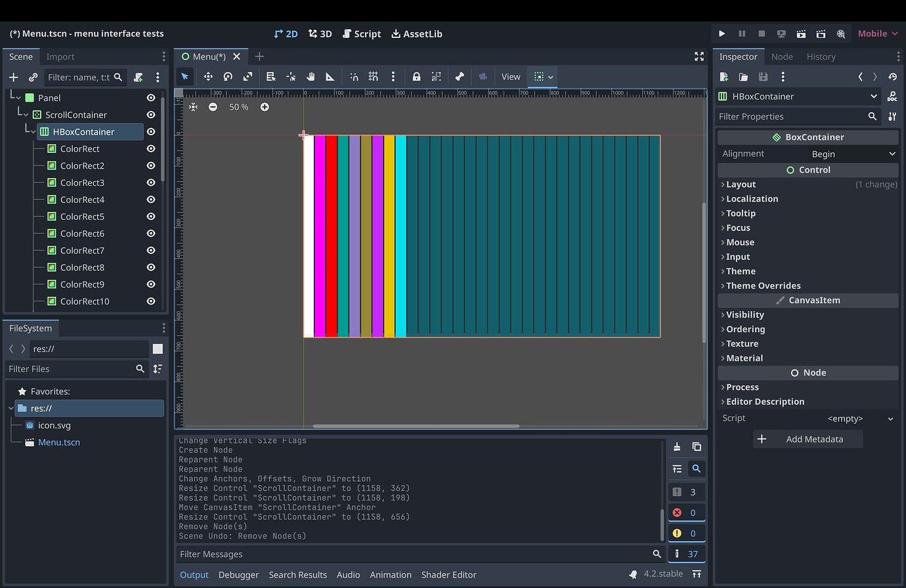
Task: Hide the ColorRect3 node
Action: tap(150, 182)
